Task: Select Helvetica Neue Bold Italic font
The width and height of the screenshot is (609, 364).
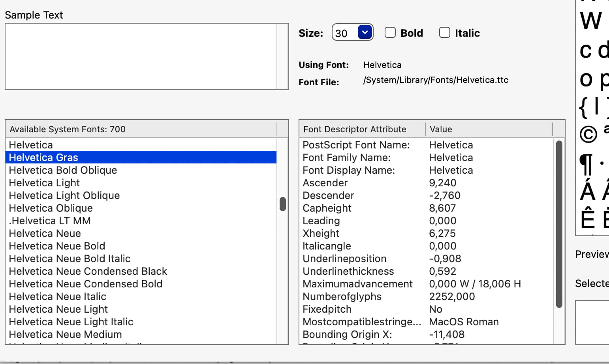Action: (141, 259)
